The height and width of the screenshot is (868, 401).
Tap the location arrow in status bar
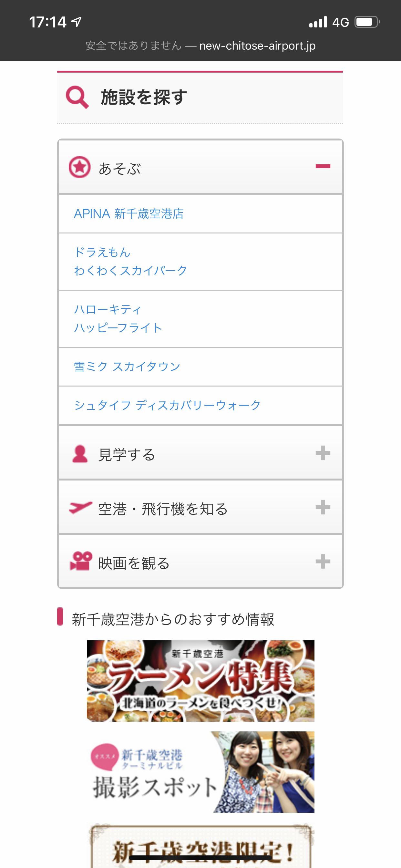(77, 22)
